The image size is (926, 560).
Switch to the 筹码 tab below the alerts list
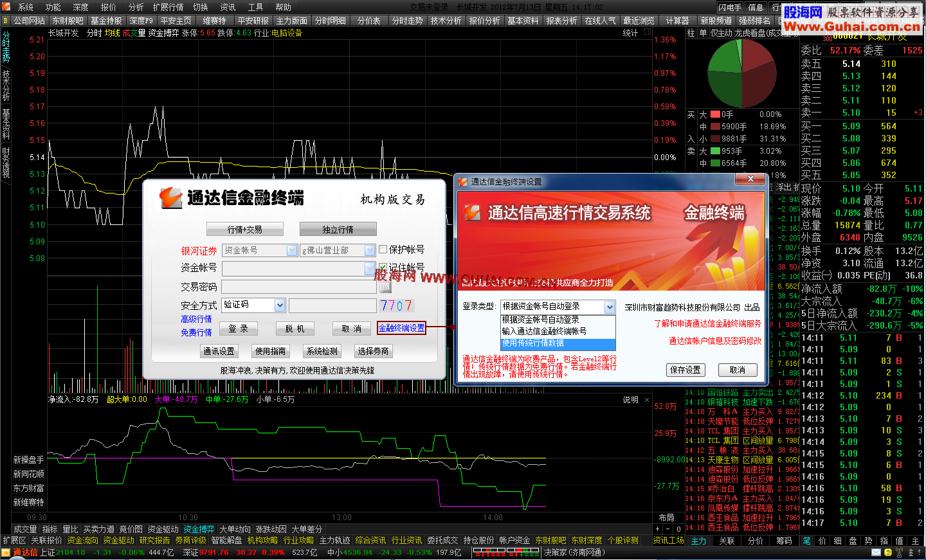[783, 541]
